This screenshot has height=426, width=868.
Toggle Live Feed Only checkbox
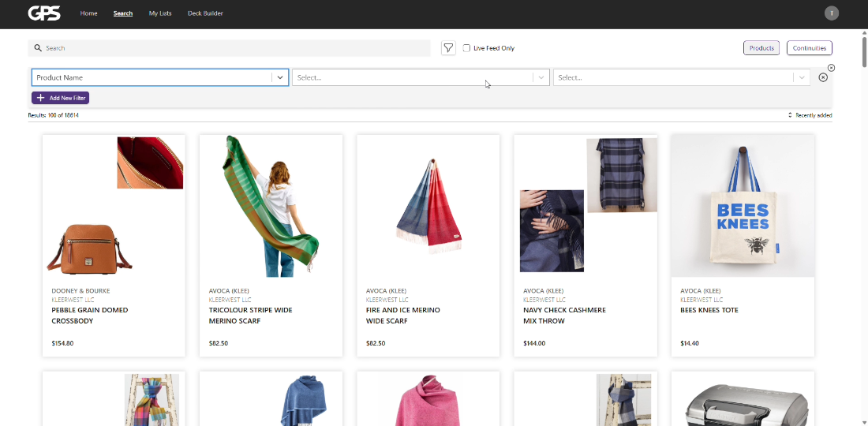[x=466, y=48]
